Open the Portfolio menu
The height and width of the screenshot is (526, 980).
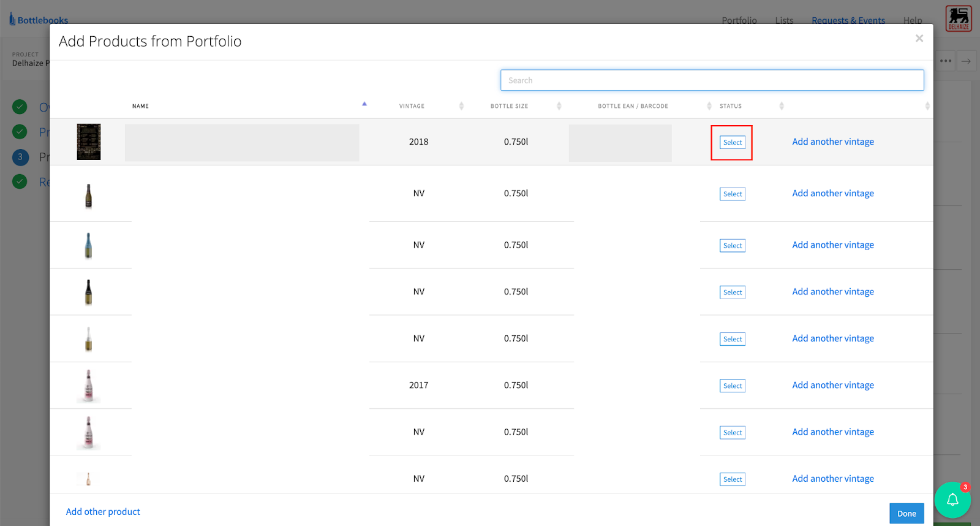click(x=739, y=20)
